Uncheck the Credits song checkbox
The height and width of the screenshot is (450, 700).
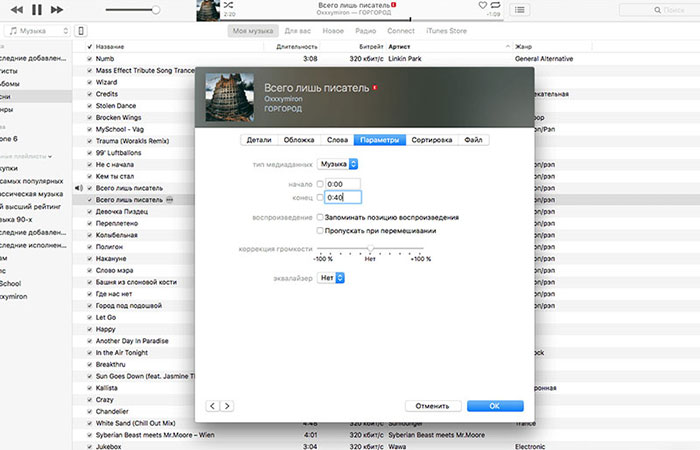(x=90, y=94)
